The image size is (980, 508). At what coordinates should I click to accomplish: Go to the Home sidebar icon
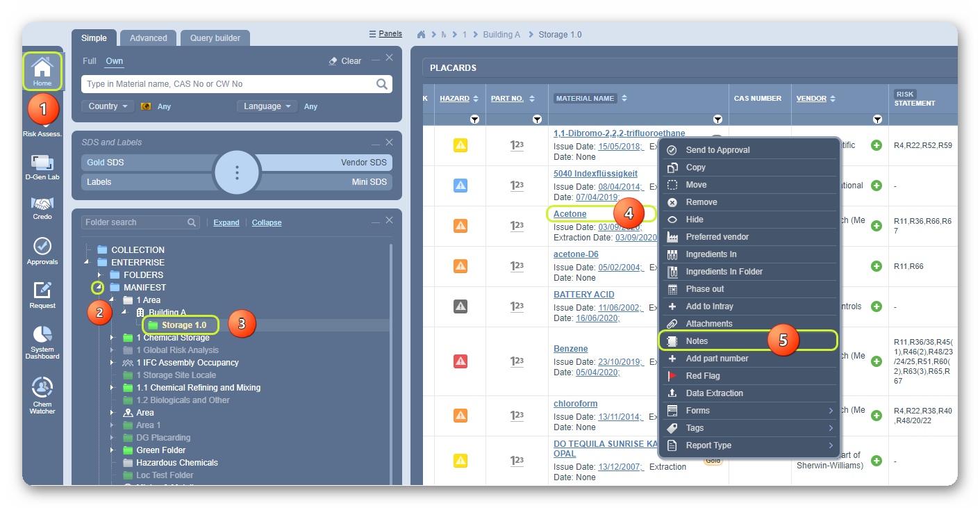click(x=42, y=72)
